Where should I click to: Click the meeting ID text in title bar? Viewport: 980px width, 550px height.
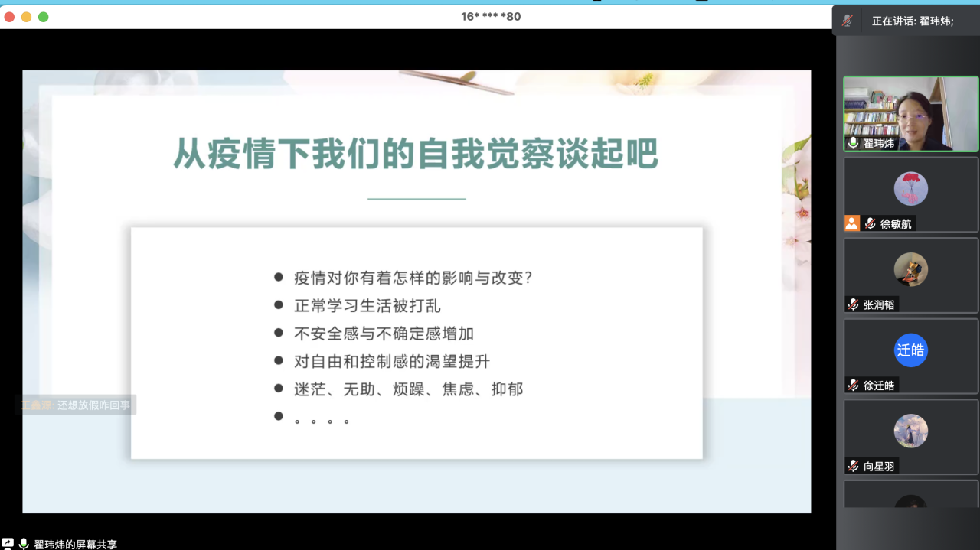pos(491,16)
